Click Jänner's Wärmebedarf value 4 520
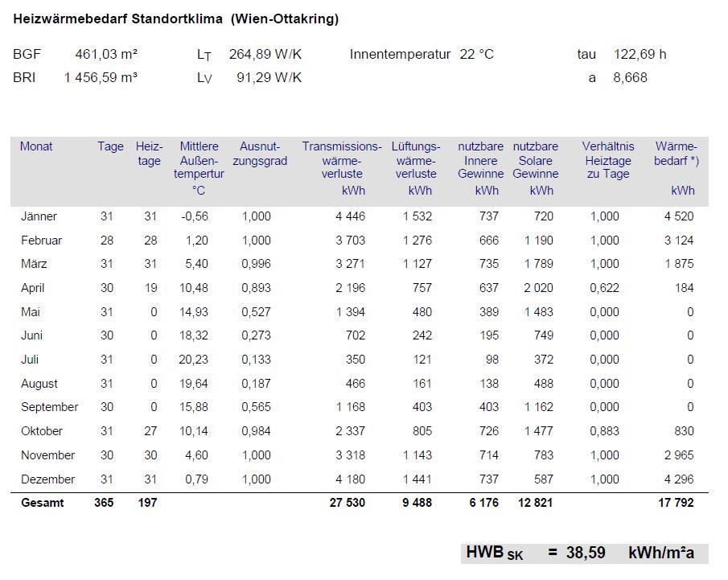Viewport: 728px width, 580px height. click(678, 216)
